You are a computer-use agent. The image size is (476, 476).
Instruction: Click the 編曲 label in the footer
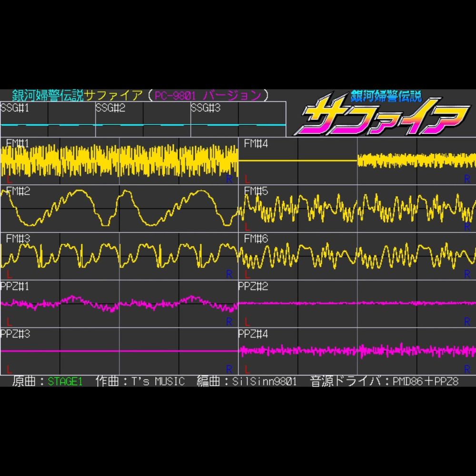tap(208, 381)
